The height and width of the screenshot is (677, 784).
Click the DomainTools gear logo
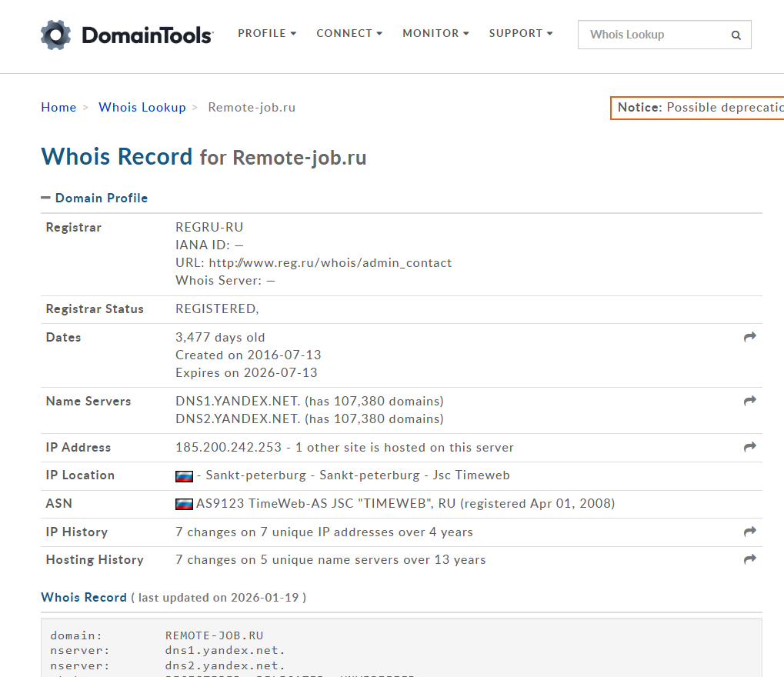pos(55,35)
